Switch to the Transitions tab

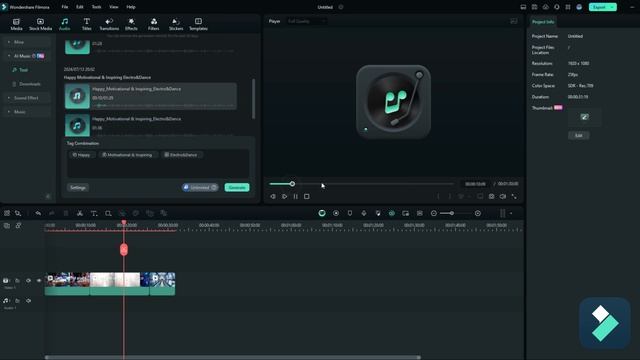click(109, 24)
